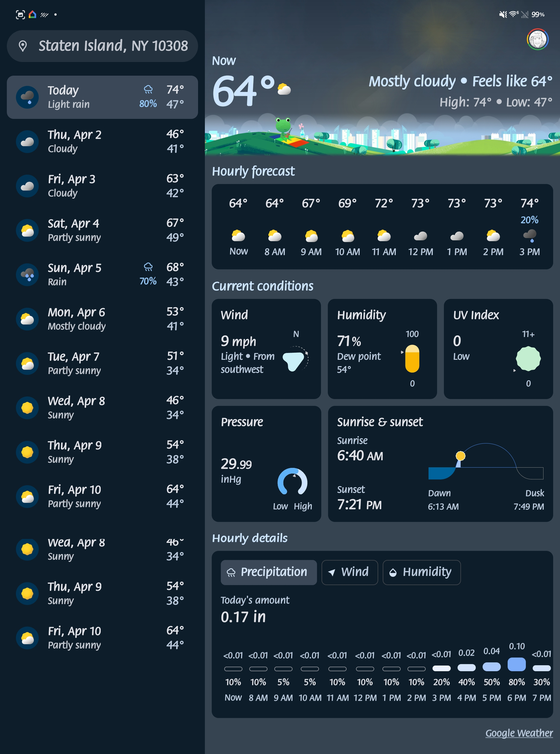Select the Precipitation chip in Hourly details

[x=269, y=572]
